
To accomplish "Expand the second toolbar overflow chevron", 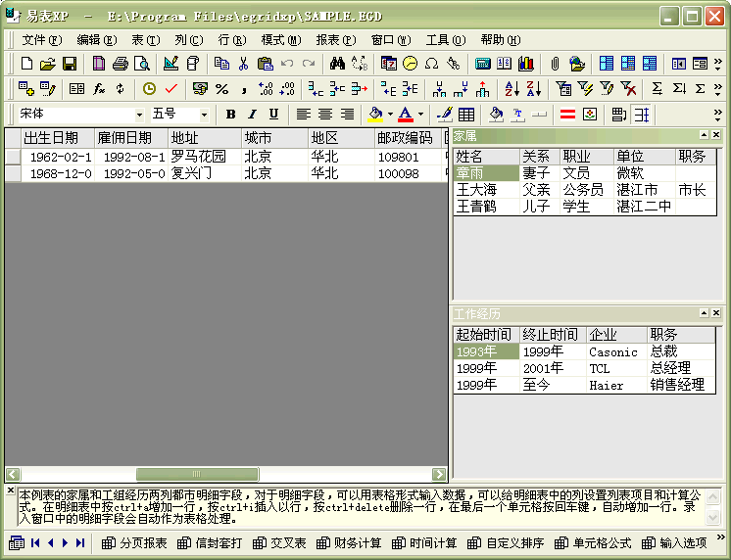I will (x=718, y=89).
